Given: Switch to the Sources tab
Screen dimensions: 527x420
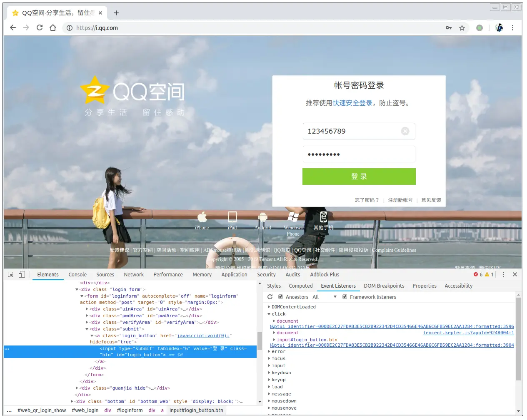Looking at the screenshot, I should click(105, 275).
